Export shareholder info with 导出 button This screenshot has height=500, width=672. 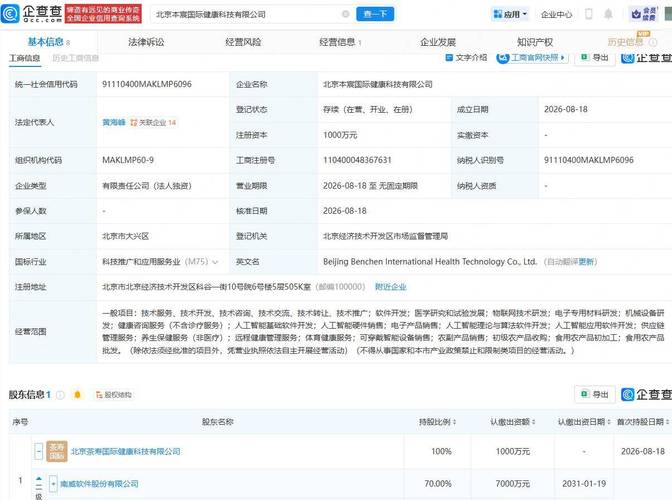pos(594,394)
